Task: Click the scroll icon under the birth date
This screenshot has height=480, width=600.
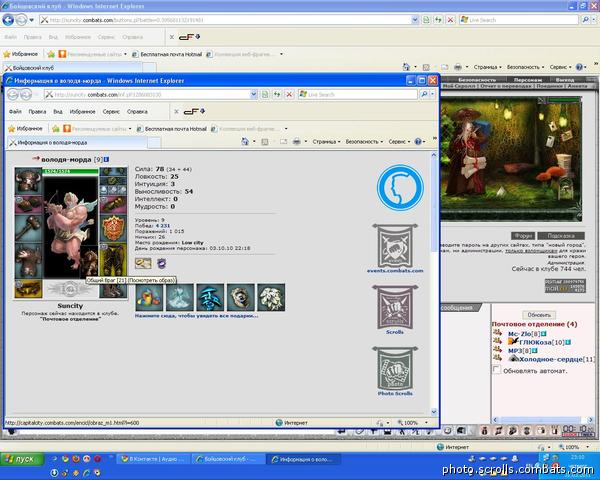Action: pyautogui.click(x=143, y=263)
